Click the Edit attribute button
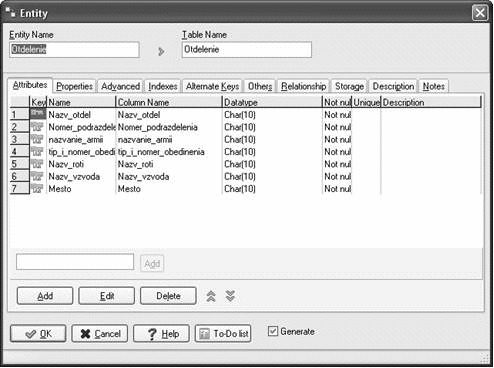This screenshot has height=368, width=494. (x=107, y=296)
